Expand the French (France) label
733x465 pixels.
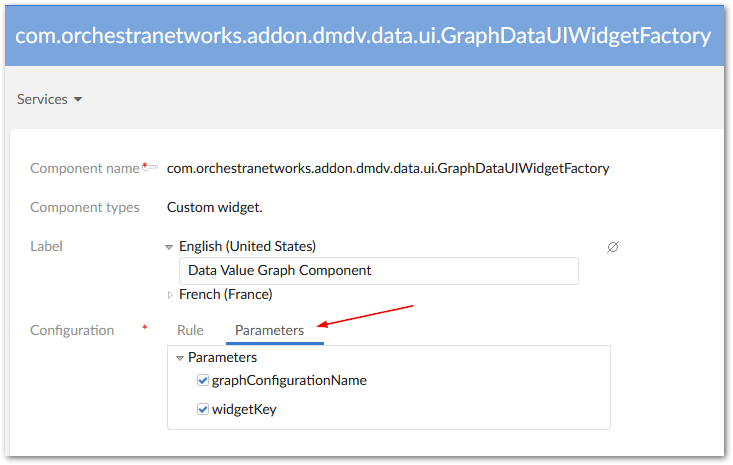pyautogui.click(x=169, y=295)
